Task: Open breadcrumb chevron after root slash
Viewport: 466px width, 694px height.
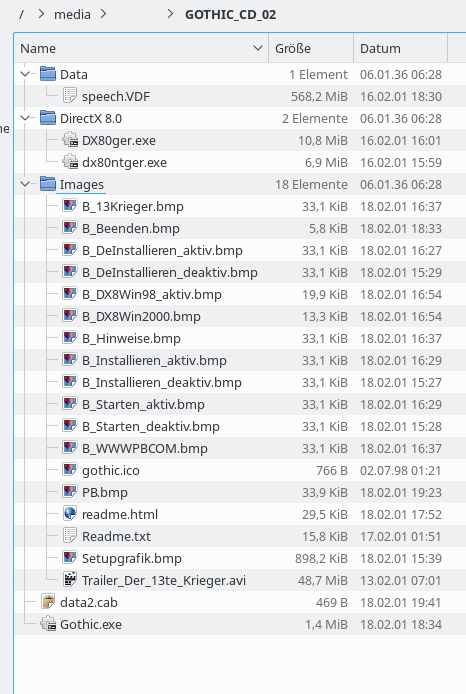Action: [x=41, y=14]
